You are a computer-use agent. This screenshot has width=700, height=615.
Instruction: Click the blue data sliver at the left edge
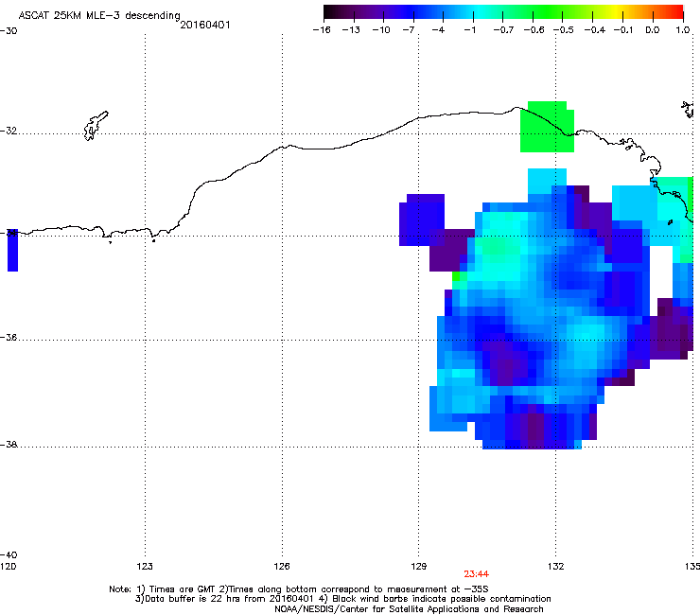click(x=12, y=250)
